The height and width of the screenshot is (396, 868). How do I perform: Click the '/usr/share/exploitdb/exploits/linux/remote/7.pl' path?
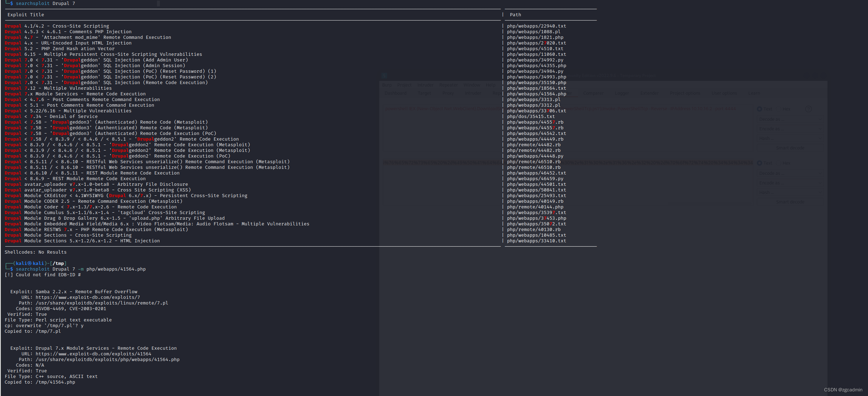coord(102,303)
